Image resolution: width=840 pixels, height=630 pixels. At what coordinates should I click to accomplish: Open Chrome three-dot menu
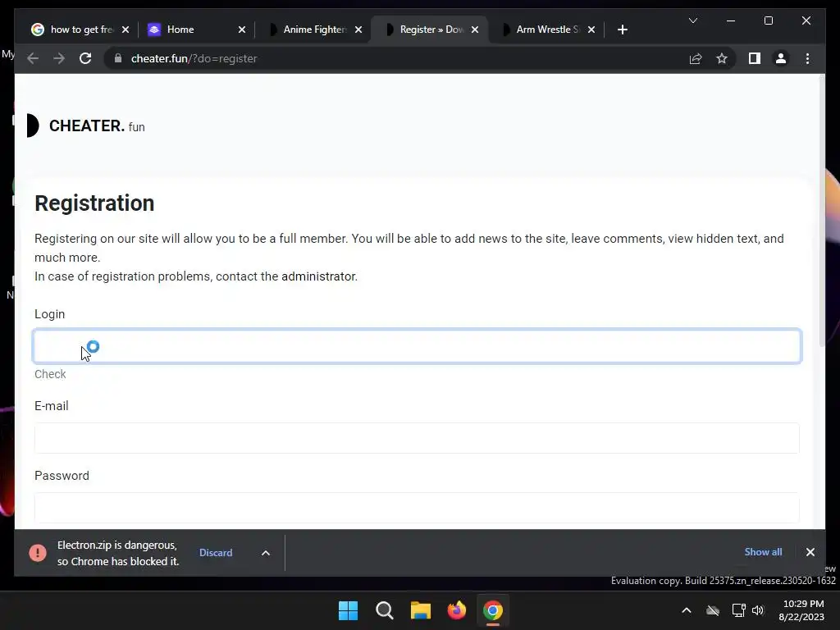[x=807, y=58]
